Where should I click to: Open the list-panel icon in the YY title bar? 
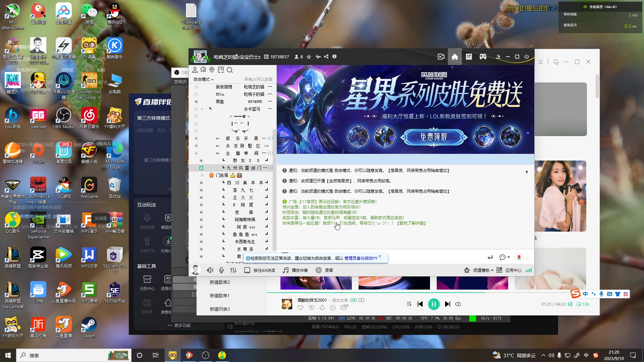point(469,57)
